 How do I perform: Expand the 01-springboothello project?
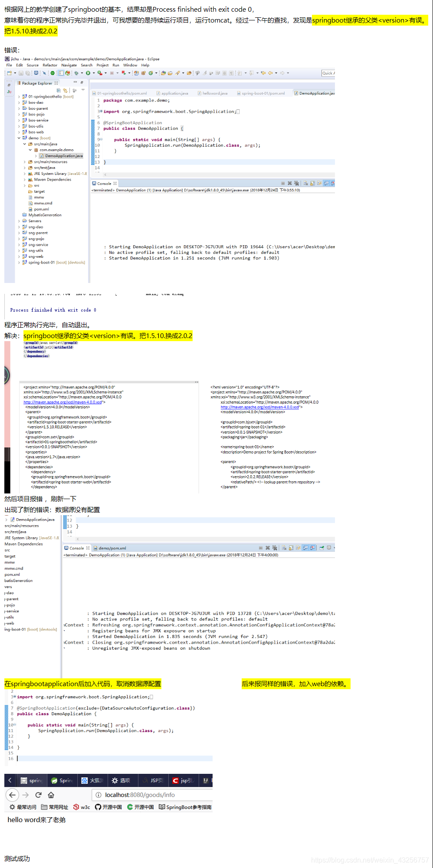tap(19, 97)
